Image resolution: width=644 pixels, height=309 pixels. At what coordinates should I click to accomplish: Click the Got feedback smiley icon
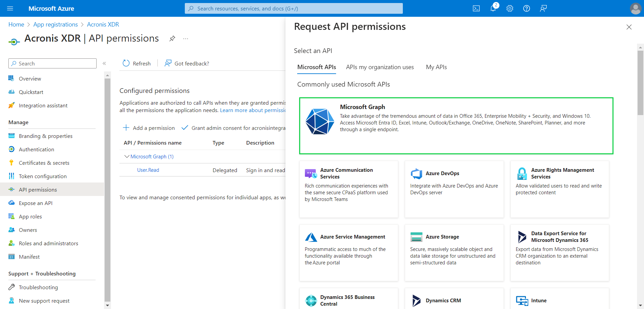pos(168,63)
